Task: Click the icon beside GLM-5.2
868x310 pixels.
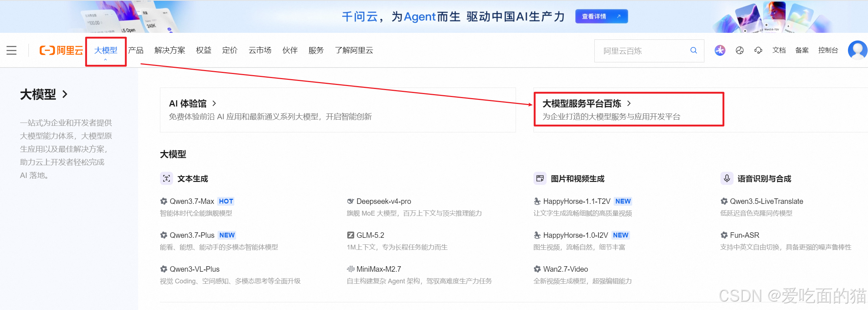Action: pos(351,235)
